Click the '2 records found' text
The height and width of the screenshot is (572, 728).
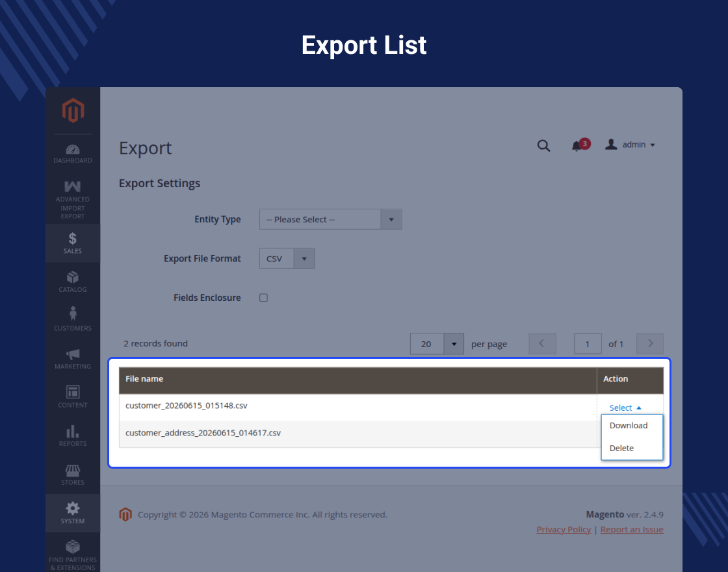155,344
